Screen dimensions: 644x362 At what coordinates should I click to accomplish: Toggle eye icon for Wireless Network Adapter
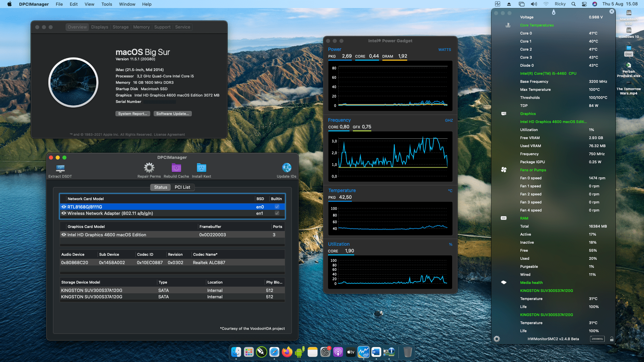coord(63,213)
